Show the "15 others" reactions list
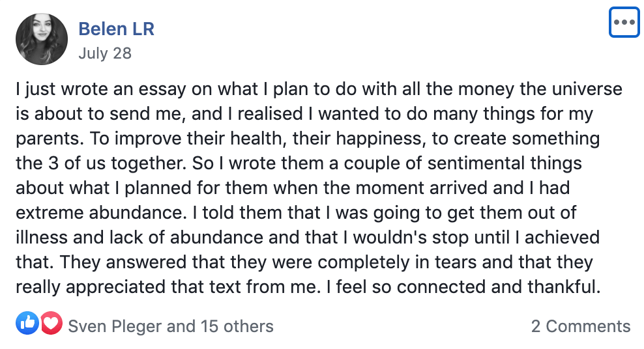This screenshot has height=349, width=644. (237, 326)
